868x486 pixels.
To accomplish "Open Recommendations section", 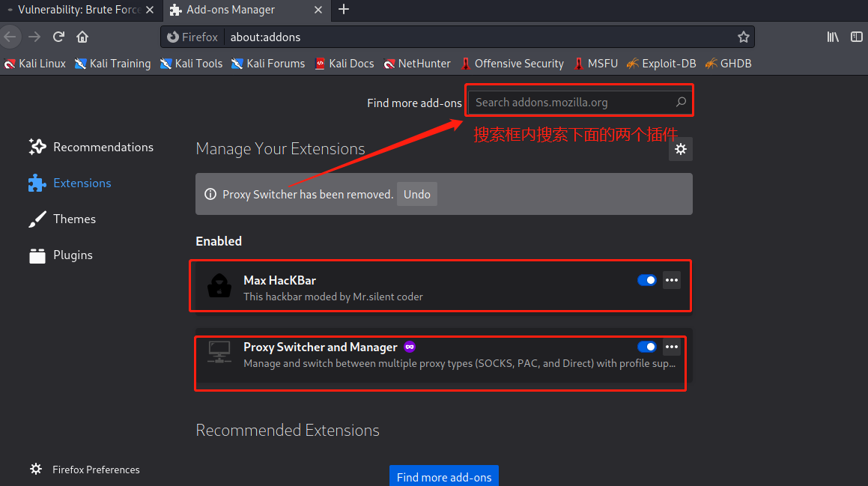I will tap(91, 148).
